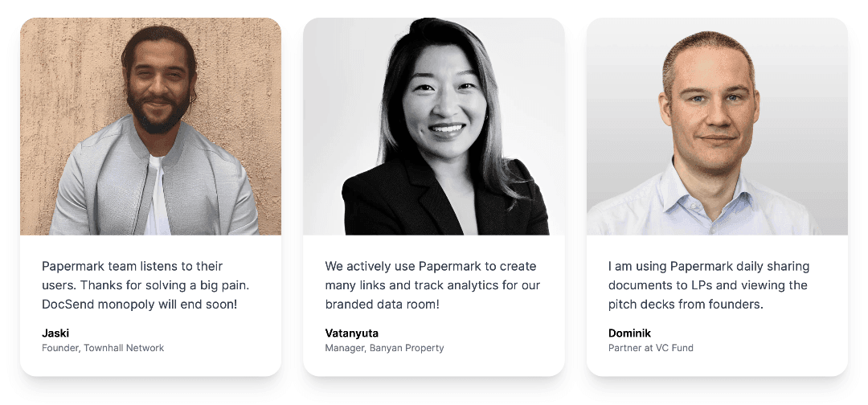The width and height of the screenshot is (868, 405).
Task: Click "DocSend monopoly will end soon!" line
Action: (139, 305)
